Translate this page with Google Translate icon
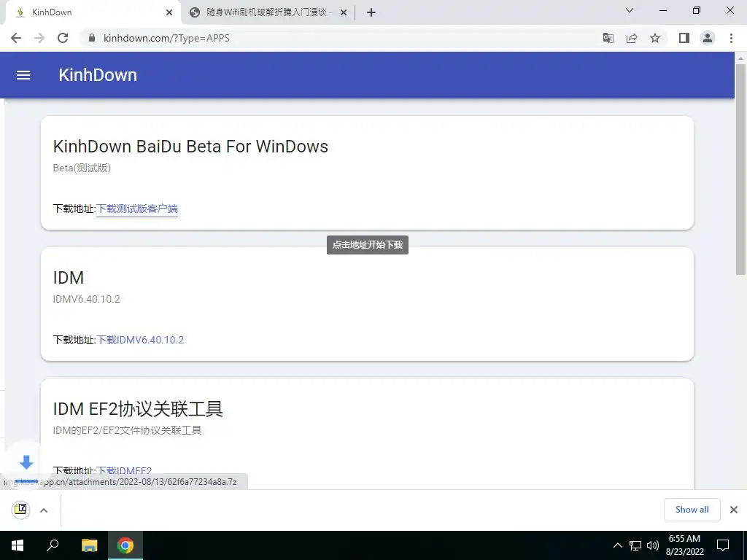Screen dimensions: 747x560 (608, 38)
